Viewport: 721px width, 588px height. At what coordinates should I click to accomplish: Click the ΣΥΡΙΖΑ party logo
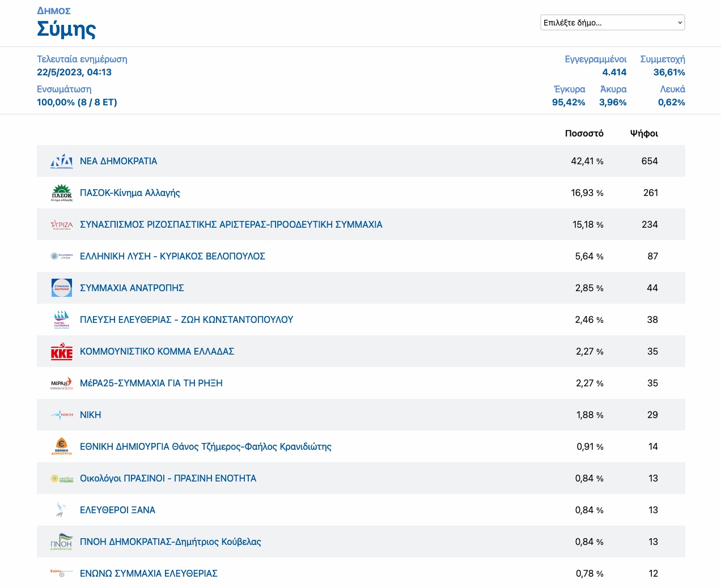(62, 225)
